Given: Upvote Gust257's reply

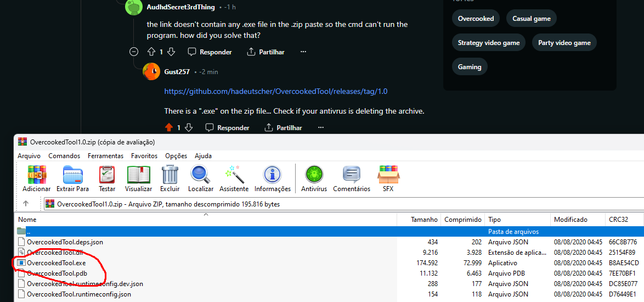Looking at the screenshot, I should pyautogui.click(x=169, y=128).
